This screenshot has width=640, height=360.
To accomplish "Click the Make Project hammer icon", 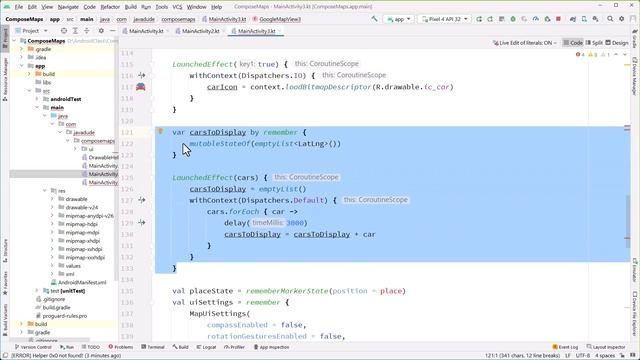I will [374, 19].
